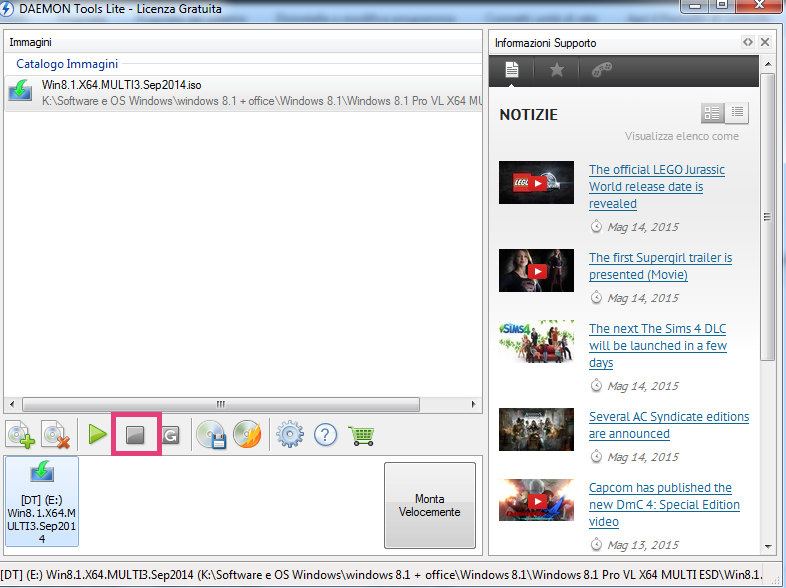Open AC Syndicate editions news link

point(669,425)
